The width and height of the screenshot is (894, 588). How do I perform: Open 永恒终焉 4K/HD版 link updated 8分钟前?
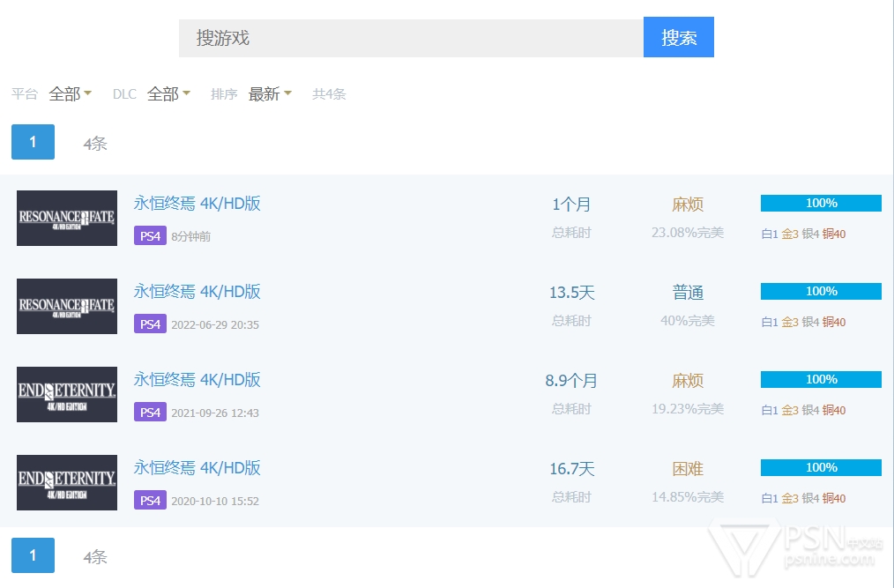197,203
